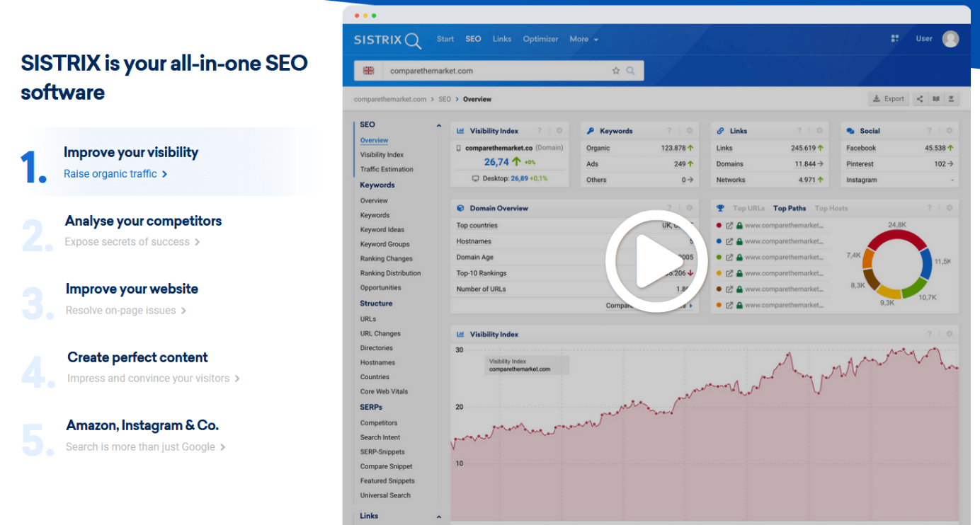
Task: Play the demo video
Action: point(656,260)
